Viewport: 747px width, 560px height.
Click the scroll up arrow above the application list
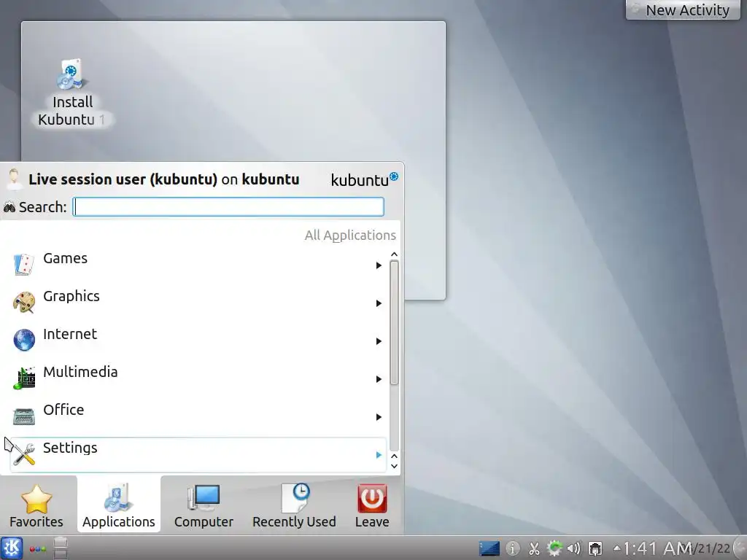(394, 254)
